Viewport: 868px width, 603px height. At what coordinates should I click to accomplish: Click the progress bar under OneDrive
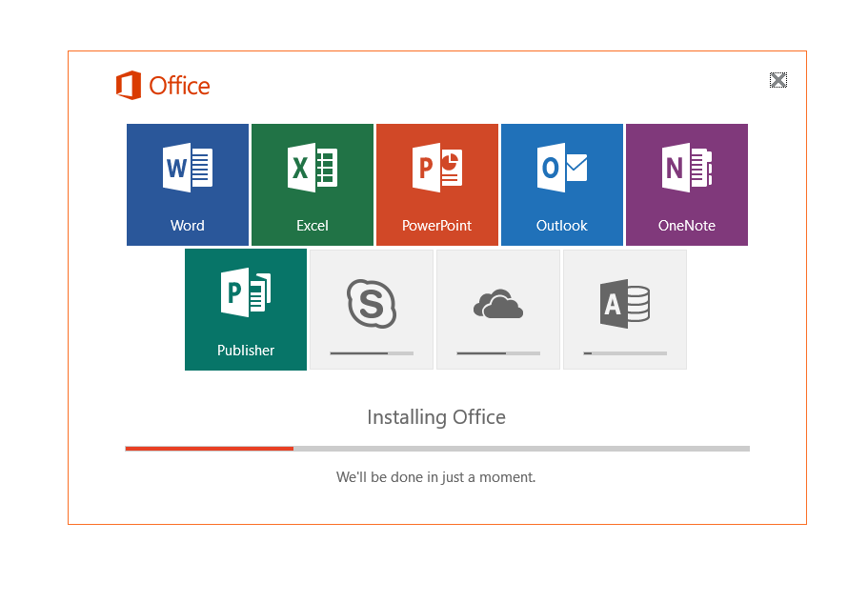click(x=498, y=353)
